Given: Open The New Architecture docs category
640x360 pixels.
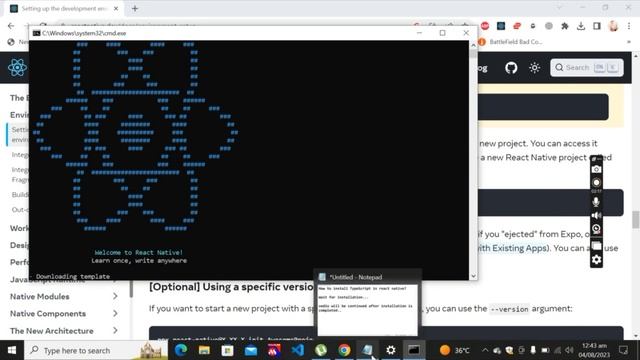Looking at the screenshot, I should 51,331.
